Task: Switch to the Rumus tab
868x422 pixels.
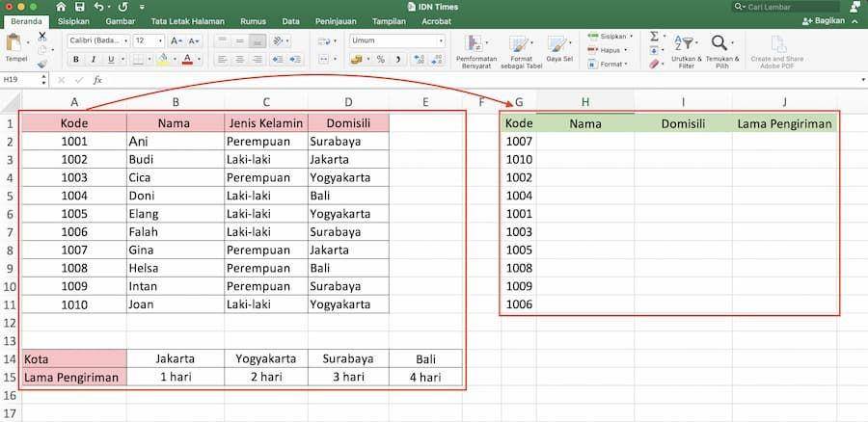Action: [x=254, y=21]
